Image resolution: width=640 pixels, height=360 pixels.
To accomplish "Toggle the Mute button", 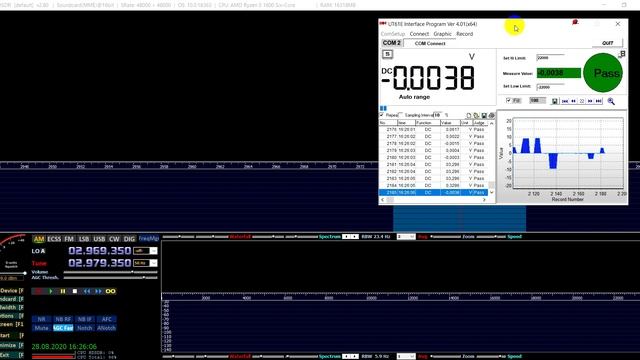I will coord(42,328).
